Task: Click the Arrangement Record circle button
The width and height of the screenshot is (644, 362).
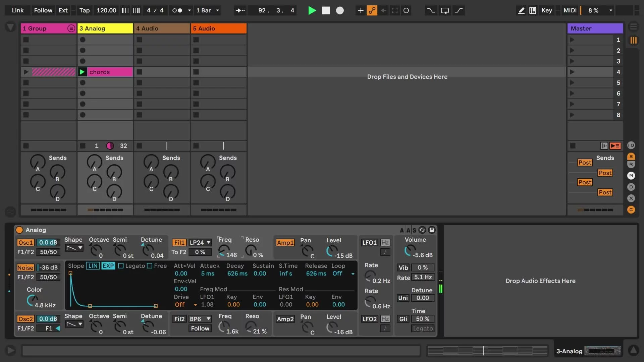Action: pos(340,10)
